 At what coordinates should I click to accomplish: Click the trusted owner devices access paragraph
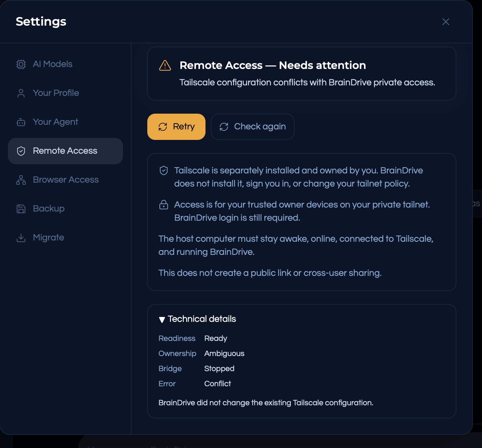[x=302, y=211]
